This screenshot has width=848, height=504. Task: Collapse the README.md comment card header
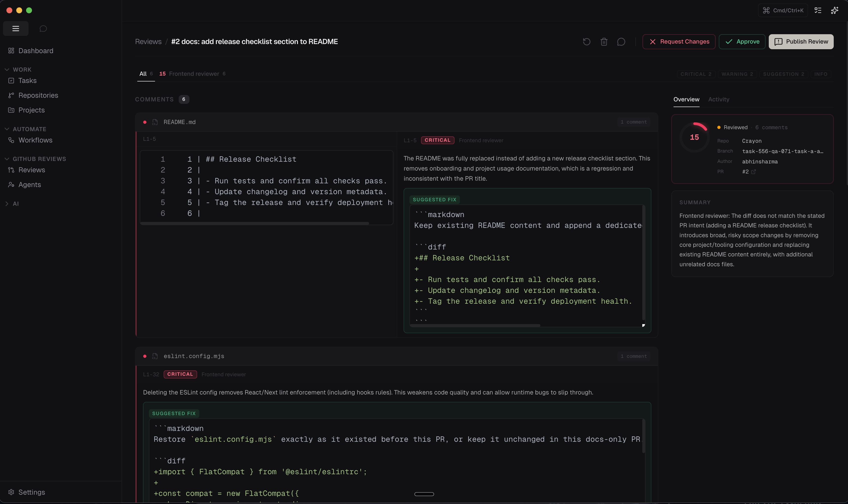(397, 122)
